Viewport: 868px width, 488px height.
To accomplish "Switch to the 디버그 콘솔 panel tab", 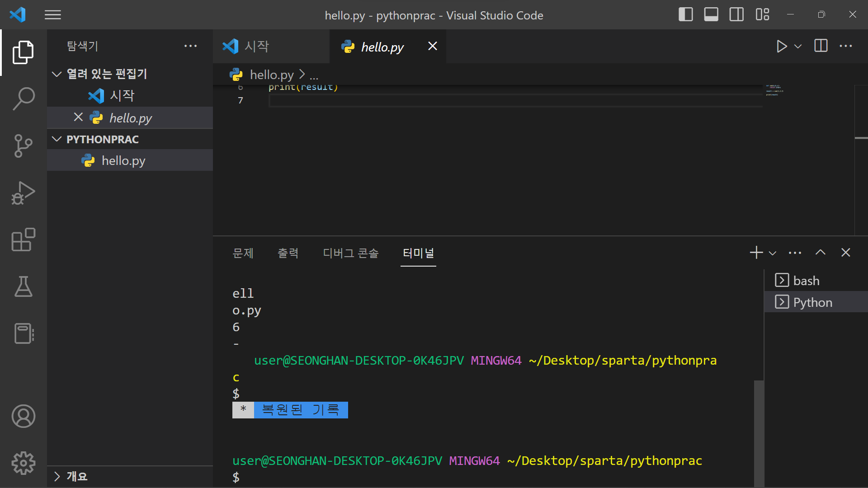I will click(351, 253).
